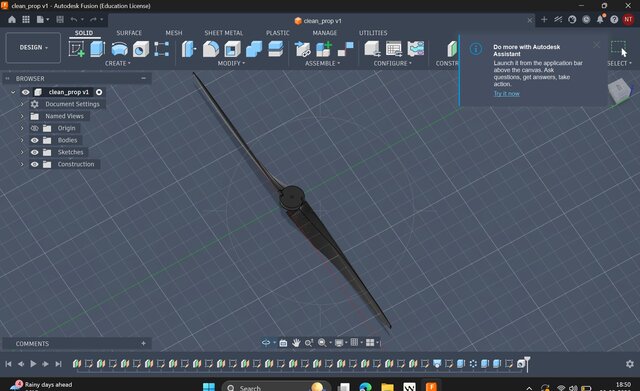Expand the Construction folder
This screenshot has height=391, width=640.
tap(22, 164)
